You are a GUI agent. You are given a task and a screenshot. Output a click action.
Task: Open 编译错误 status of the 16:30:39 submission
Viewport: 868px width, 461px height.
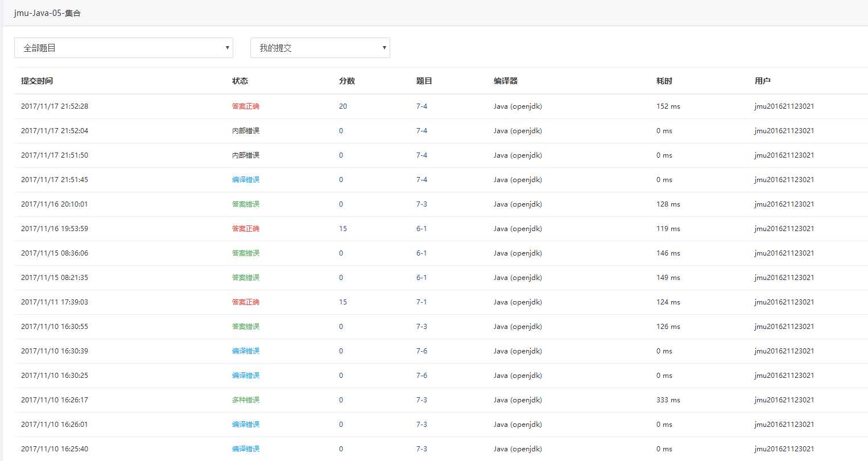tap(246, 351)
